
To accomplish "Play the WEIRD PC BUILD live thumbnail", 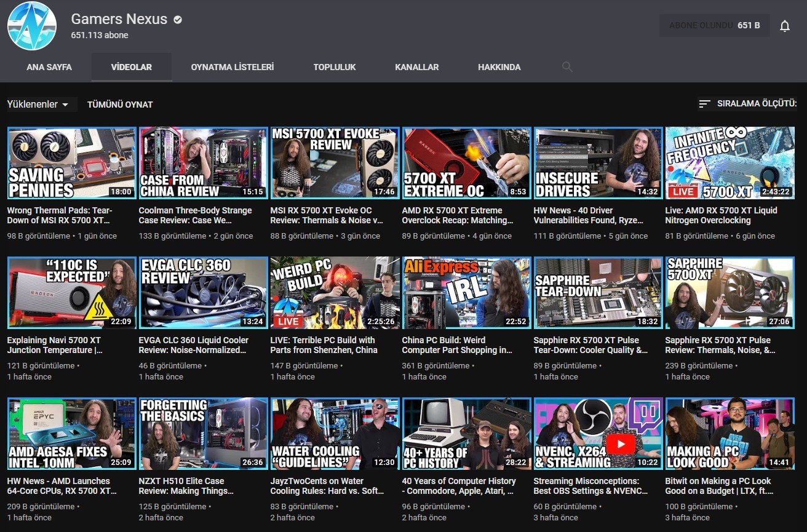I will [335, 293].
